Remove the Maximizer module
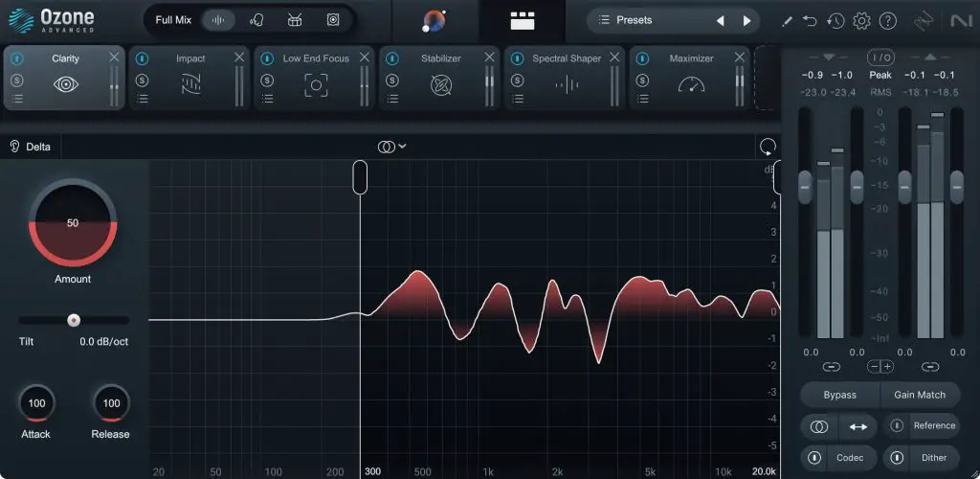Viewport: 980px width, 479px height. coord(740,57)
